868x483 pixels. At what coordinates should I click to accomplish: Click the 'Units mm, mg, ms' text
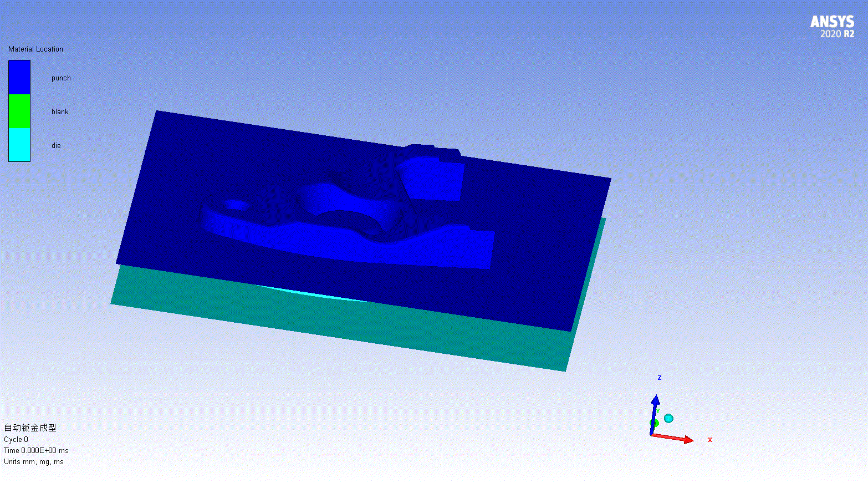pyautogui.click(x=34, y=461)
